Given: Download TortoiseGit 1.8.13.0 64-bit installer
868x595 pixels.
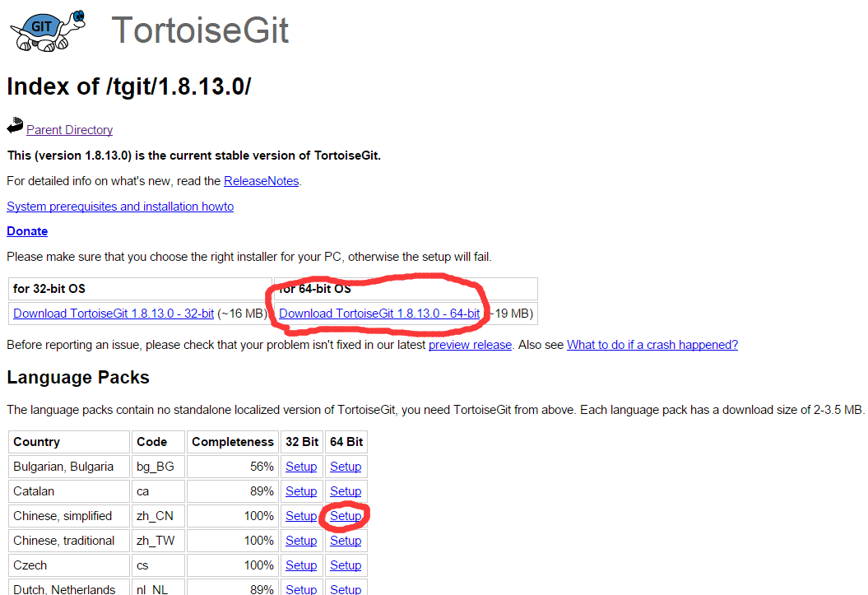Looking at the screenshot, I should pyautogui.click(x=379, y=314).
